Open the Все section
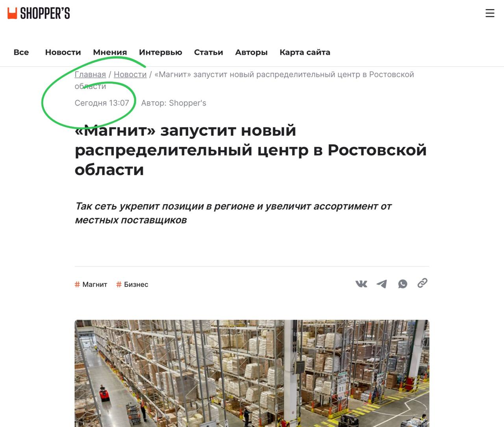 (21, 52)
